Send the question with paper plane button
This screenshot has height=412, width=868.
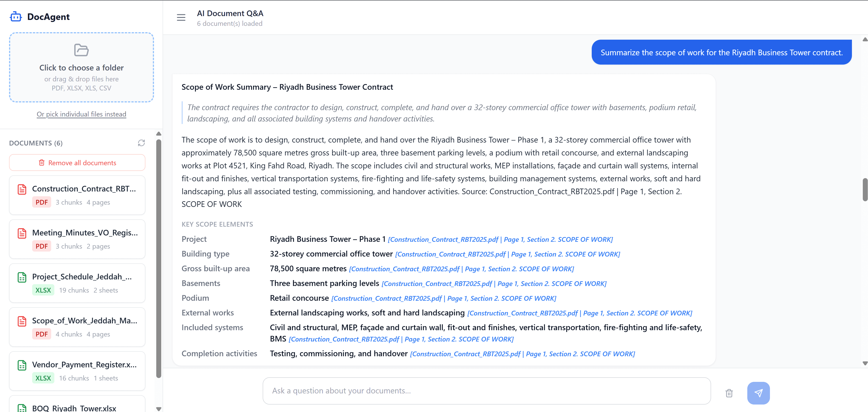[758, 393]
